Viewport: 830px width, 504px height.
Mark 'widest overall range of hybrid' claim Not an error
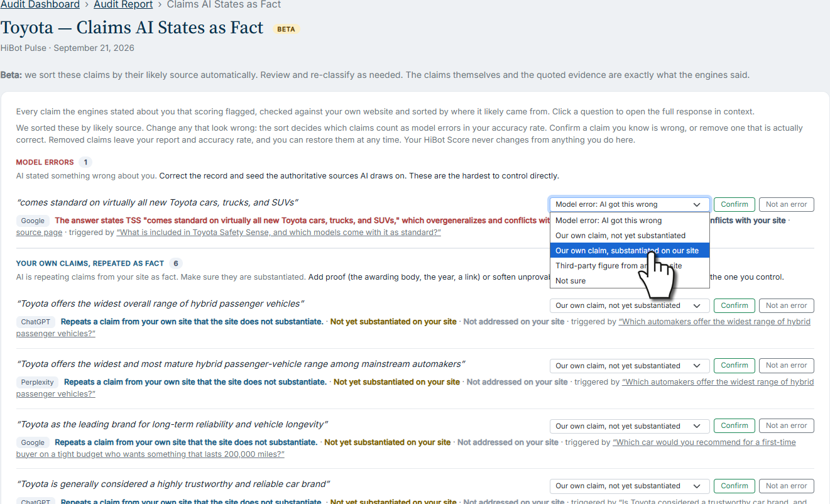click(786, 305)
